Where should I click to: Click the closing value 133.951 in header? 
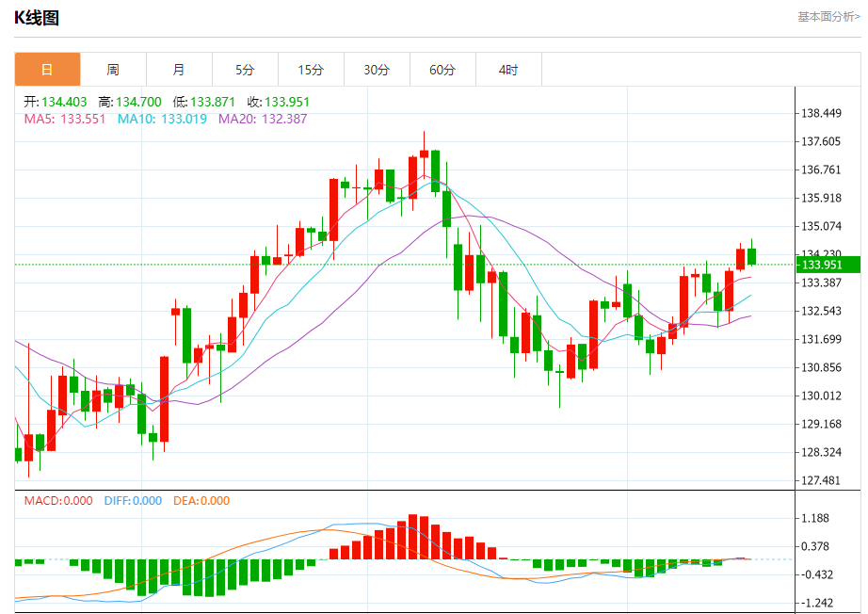pyautogui.click(x=287, y=102)
